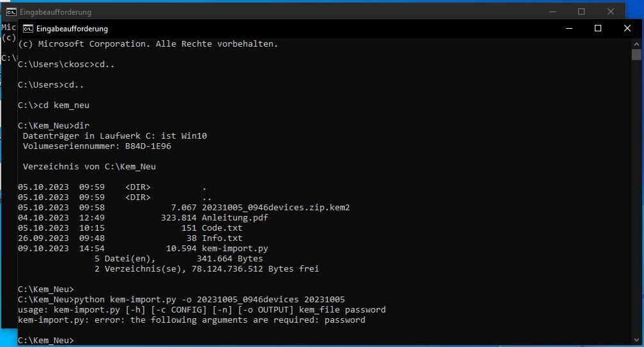644x347 pixels.
Task: Minimize the background Eingabeaufforderung window
Action: (553, 12)
